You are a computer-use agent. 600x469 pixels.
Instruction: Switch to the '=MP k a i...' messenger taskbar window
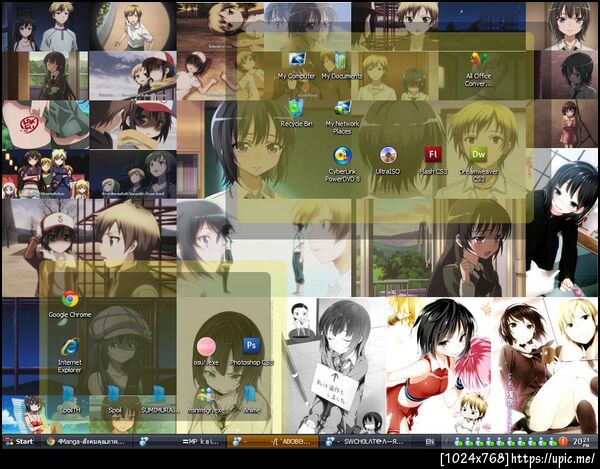pyautogui.click(x=179, y=441)
